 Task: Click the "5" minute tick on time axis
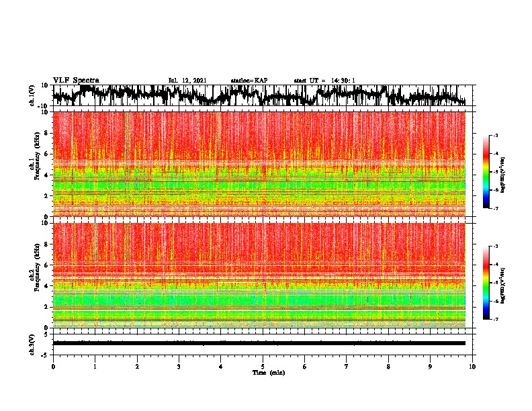(263, 367)
